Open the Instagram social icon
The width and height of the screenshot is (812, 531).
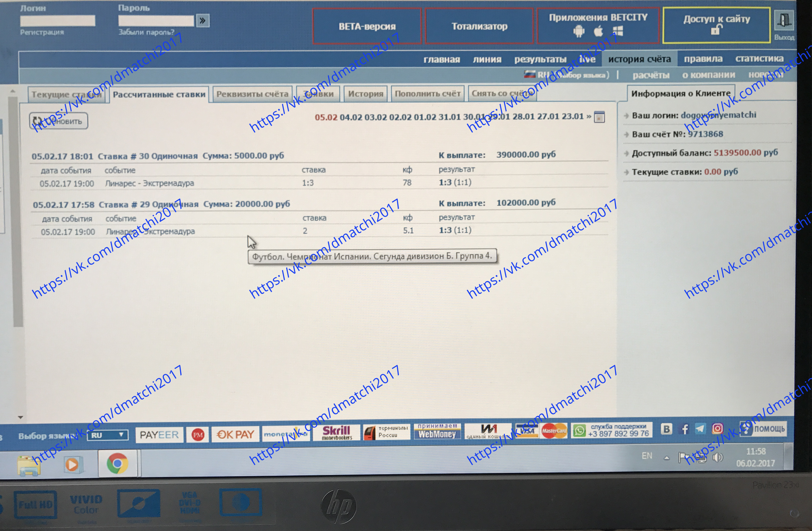(717, 429)
